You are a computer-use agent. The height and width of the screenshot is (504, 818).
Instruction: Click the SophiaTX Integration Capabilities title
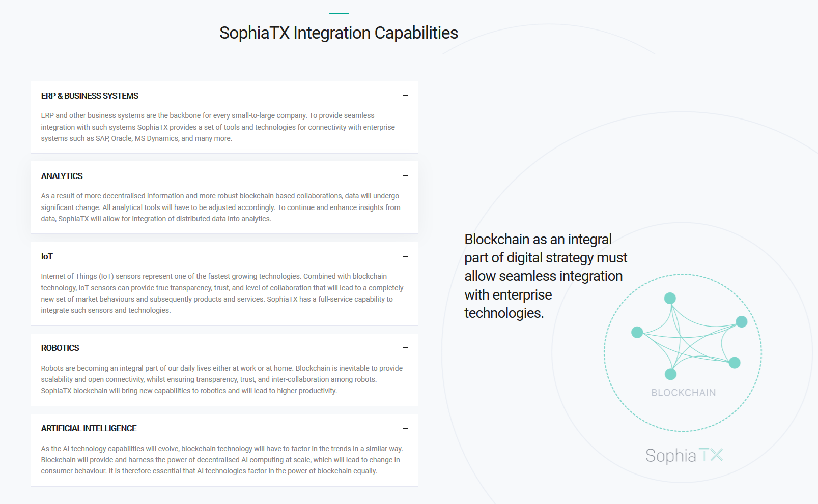[339, 33]
